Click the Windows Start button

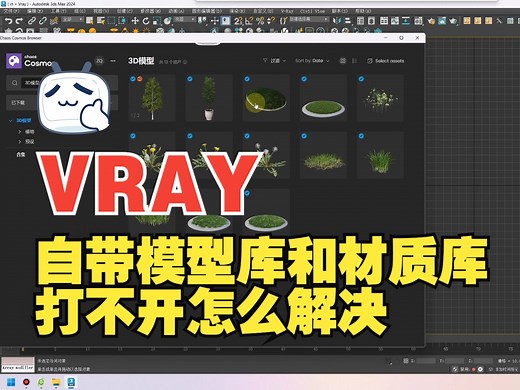pos(11,382)
